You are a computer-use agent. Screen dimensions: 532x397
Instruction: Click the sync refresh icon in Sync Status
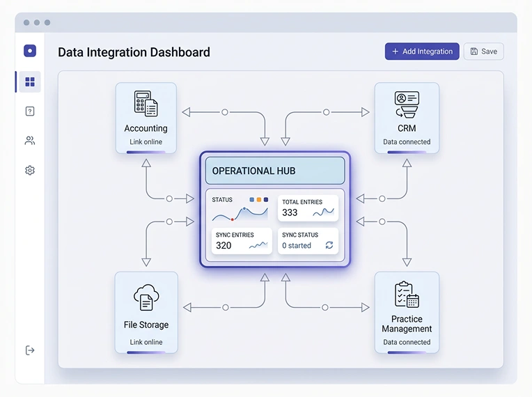point(329,245)
